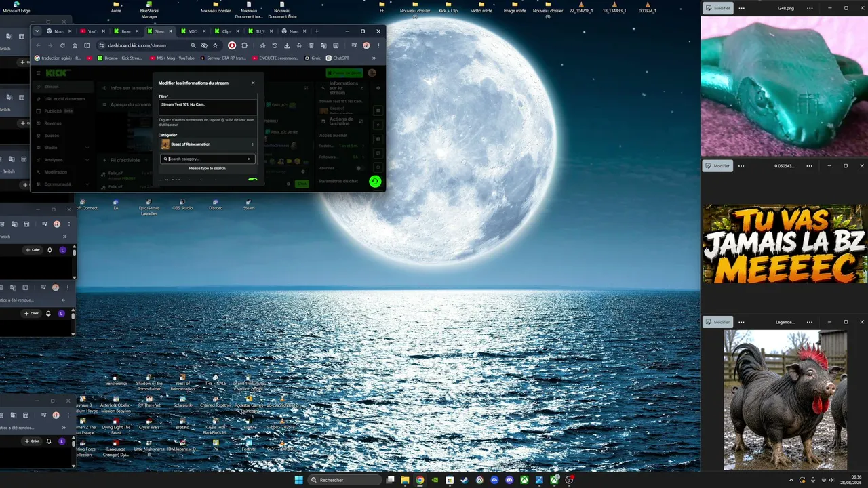Open the Kick hamburger menu
Viewport: 868px width, 488px height.
pyautogui.click(x=39, y=73)
